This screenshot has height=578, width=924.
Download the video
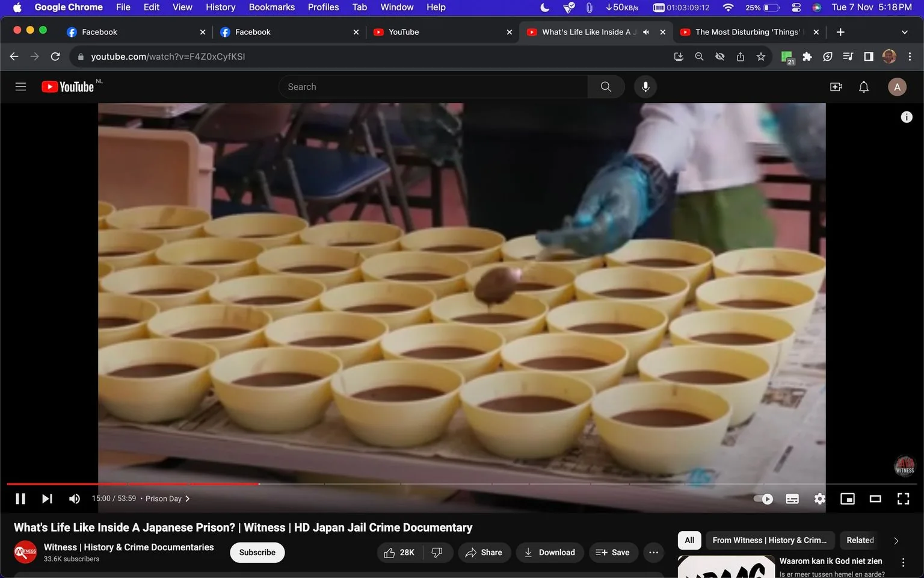pos(550,552)
